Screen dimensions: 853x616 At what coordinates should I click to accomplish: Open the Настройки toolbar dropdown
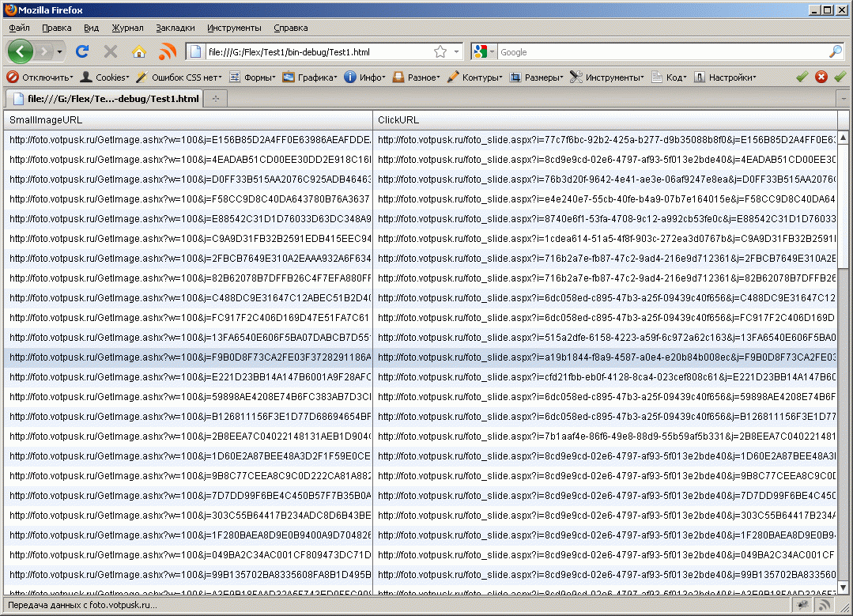[725, 77]
